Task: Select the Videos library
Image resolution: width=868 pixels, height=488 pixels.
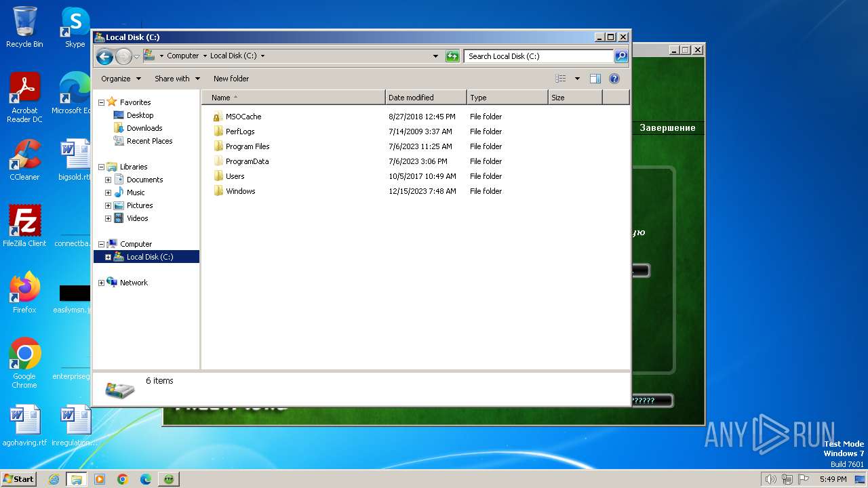Action: click(137, 218)
